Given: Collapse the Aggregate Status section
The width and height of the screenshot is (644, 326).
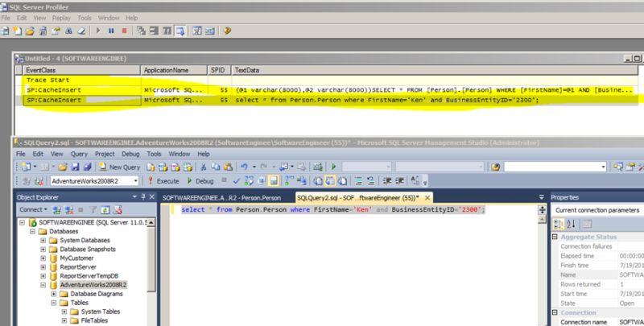Looking at the screenshot, I should click(x=555, y=237).
